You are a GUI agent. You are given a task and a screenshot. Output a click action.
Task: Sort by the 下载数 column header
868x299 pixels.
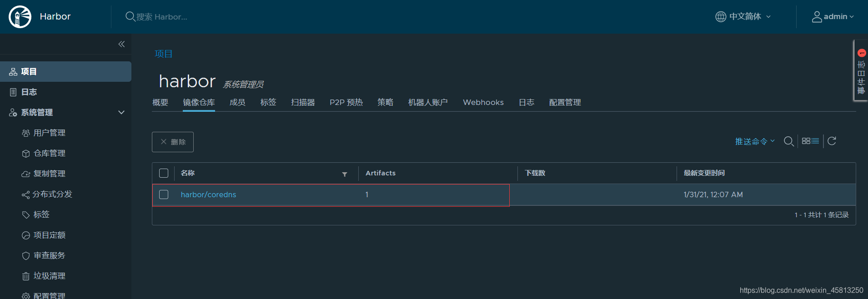[x=535, y=173]
